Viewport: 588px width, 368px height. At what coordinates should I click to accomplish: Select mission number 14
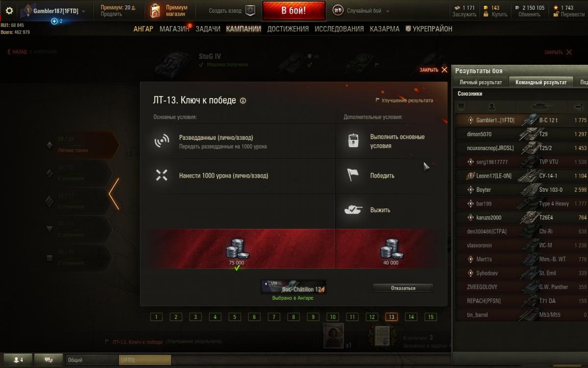411,317
